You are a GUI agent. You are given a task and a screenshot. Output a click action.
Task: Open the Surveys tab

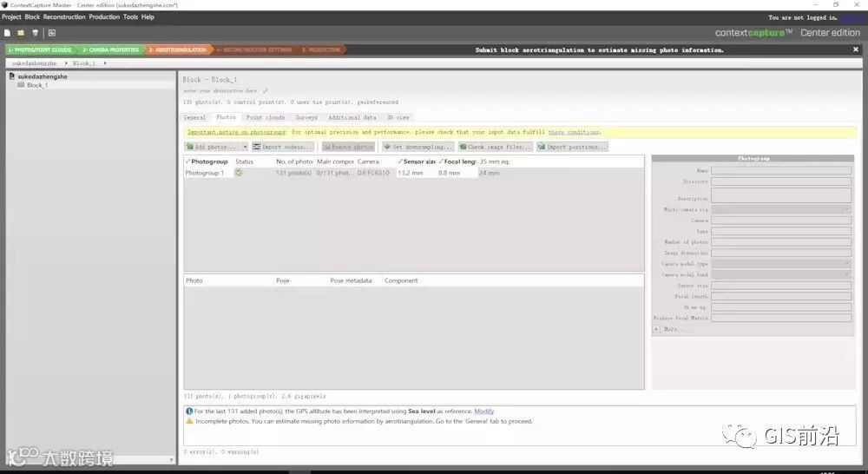[306, 117]
